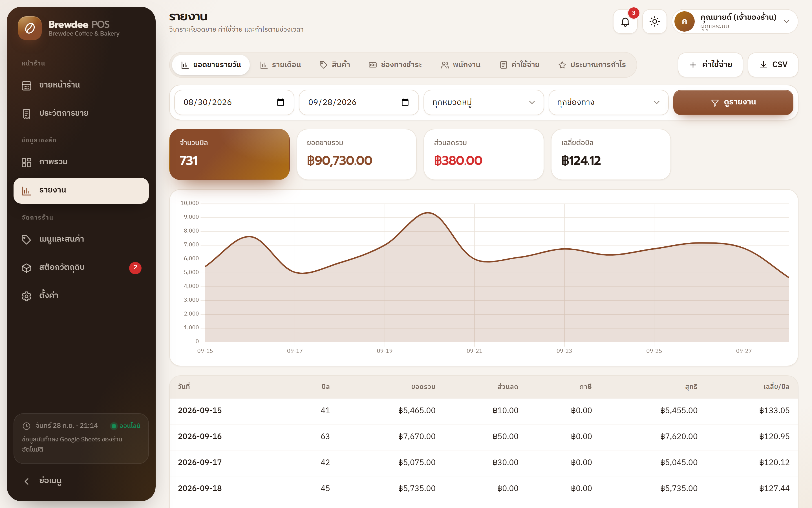Click the Brewdee coffee bean logo
Image resolution: width=812 pixels, height=508 pixels.
(30, 28)
